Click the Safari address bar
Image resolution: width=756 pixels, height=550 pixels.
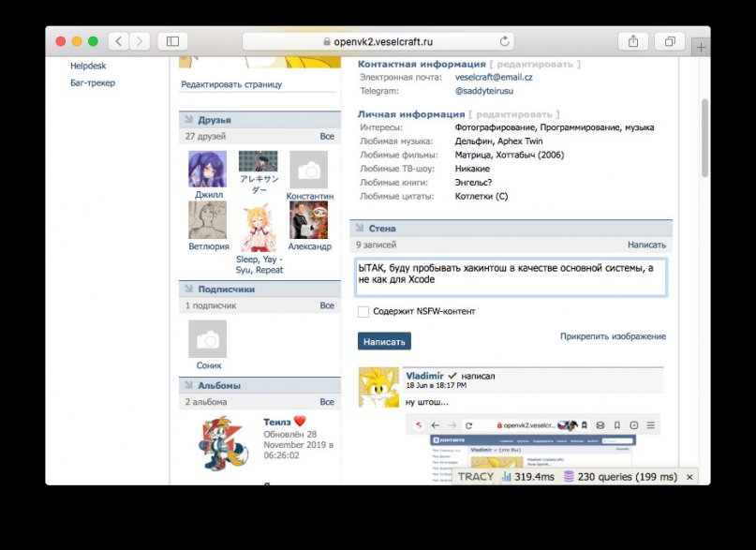(378, 41)
